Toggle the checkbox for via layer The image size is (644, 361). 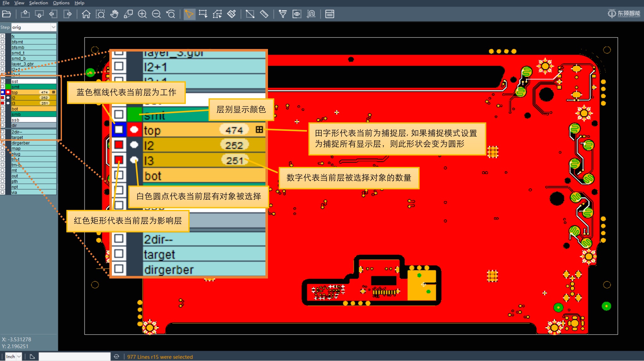(2, 192)
